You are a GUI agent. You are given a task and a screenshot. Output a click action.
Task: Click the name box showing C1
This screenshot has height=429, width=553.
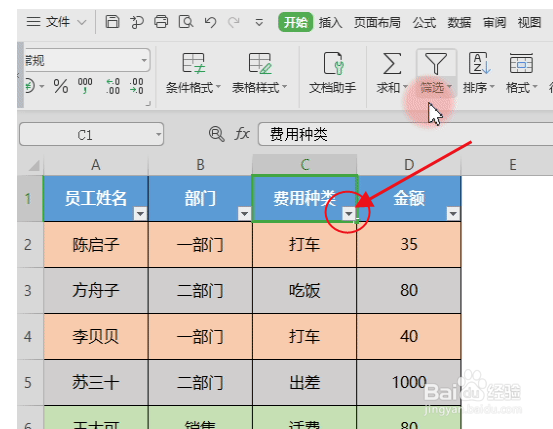[x=85, y=134]
